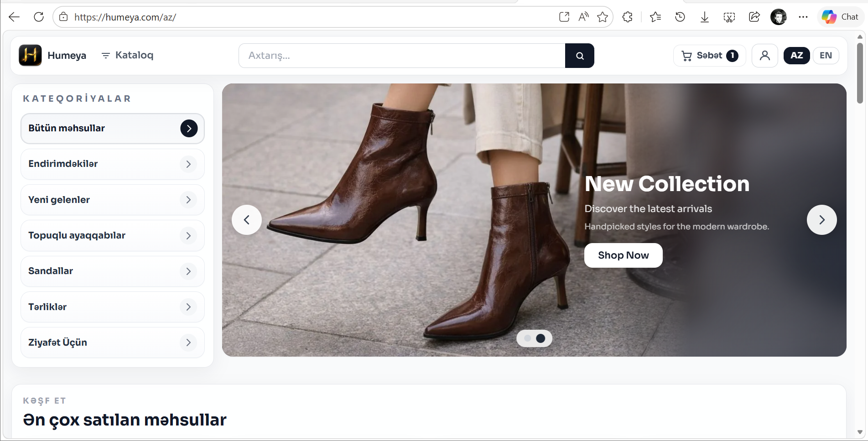The height and width of the screenshot is (441, 868).
Task: Expand Endirimdəkilər category arrow
Action: coord(188,164)
